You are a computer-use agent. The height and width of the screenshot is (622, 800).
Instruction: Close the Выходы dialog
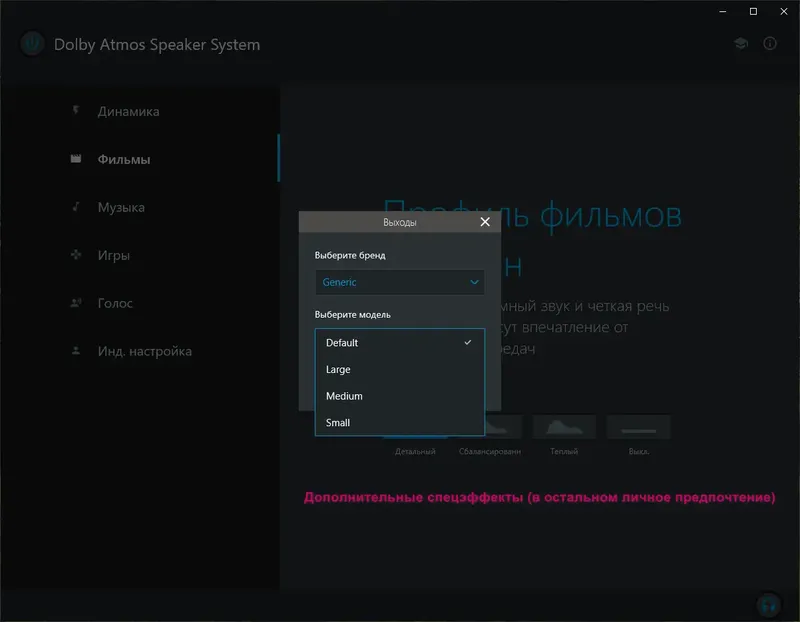coord(486,221)
